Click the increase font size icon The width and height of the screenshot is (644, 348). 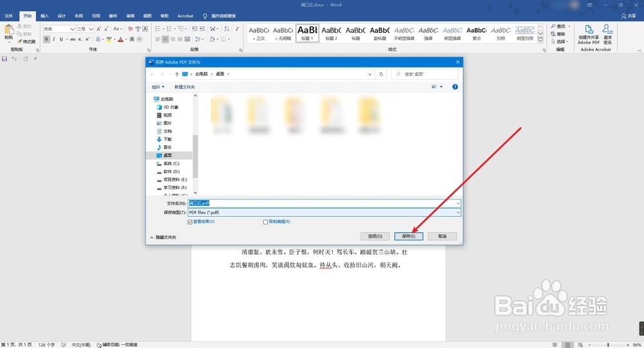coord(99,29)
